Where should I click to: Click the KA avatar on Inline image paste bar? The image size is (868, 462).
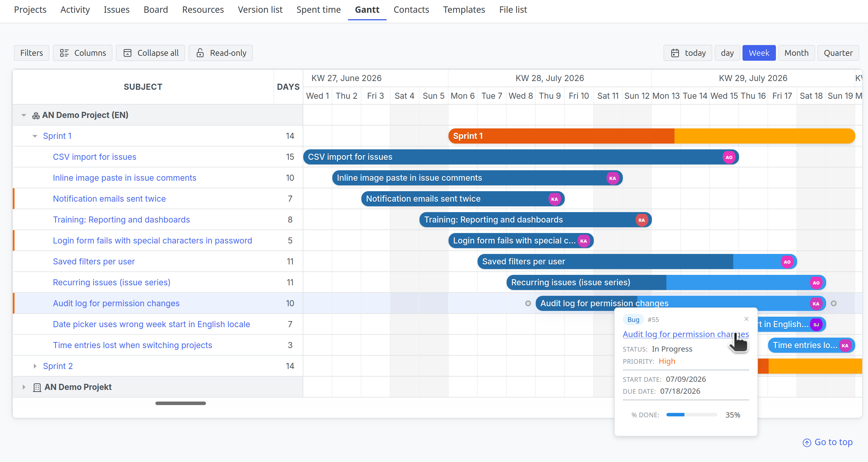click(x=613, y=178)
